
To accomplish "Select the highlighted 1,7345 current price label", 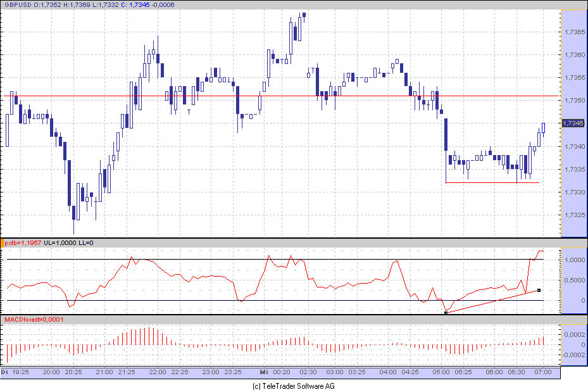I will 573,123.
